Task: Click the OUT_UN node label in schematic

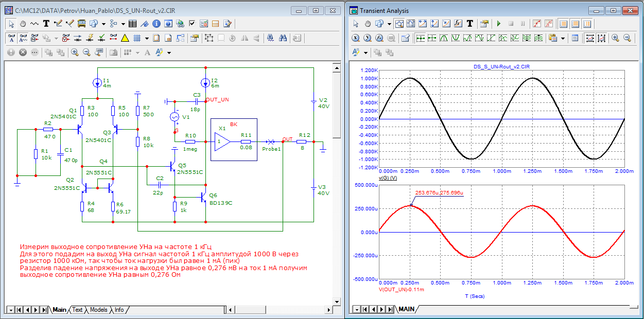Action: tap(217, 100)
